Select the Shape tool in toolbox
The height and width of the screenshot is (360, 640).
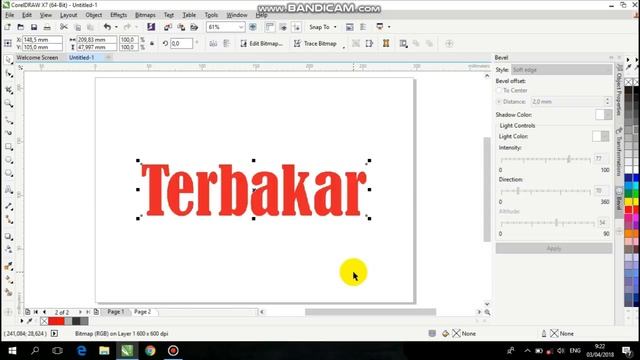[x=9, y=74]
